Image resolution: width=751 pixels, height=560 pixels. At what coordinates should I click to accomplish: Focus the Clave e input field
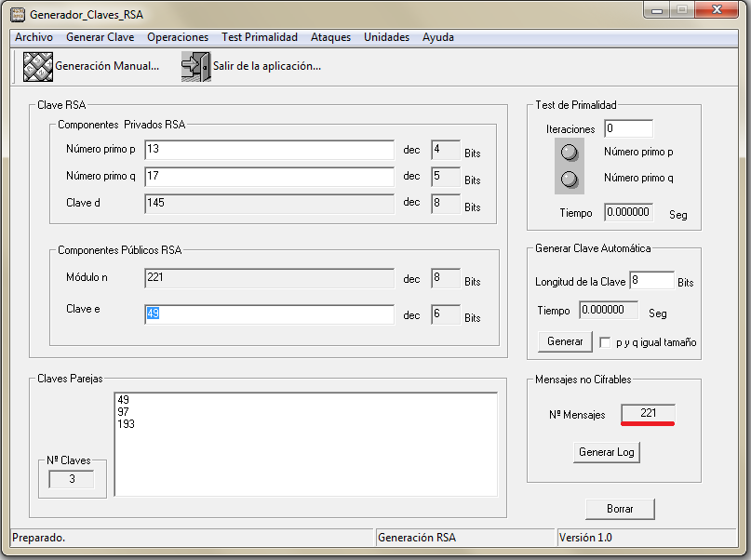coord(269,315)
